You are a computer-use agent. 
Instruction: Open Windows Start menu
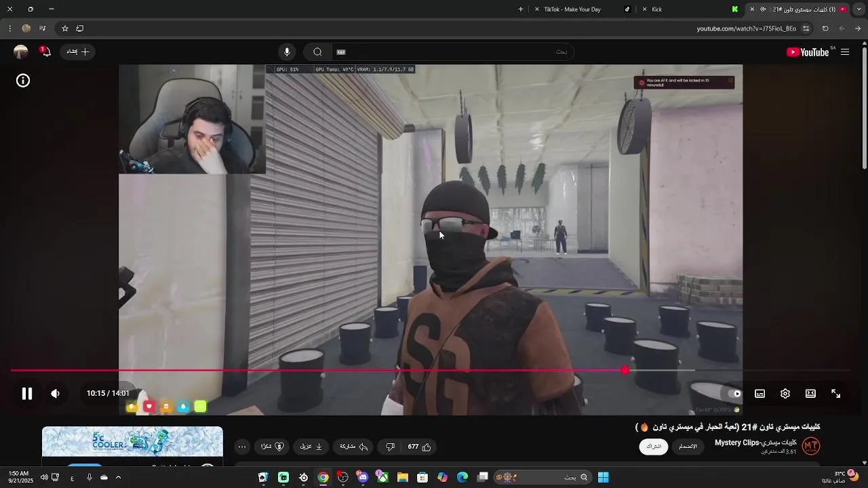click(x=603, y=477)
